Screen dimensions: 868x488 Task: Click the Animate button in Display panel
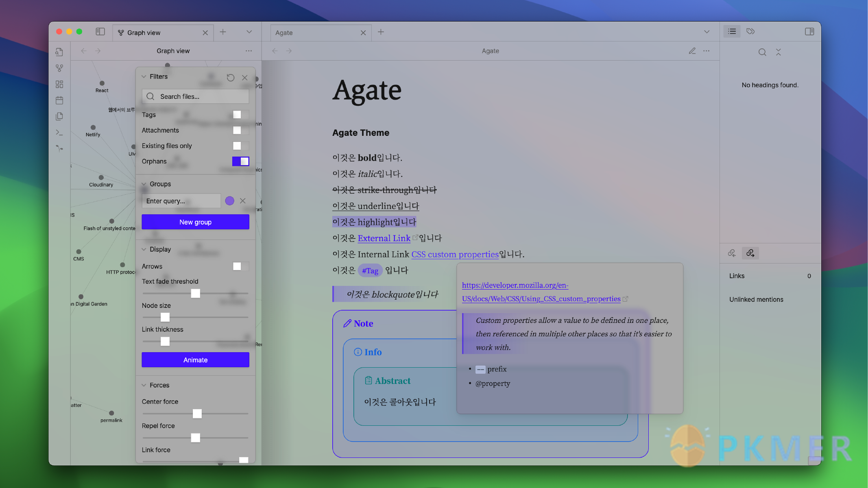tap(195, 360)
